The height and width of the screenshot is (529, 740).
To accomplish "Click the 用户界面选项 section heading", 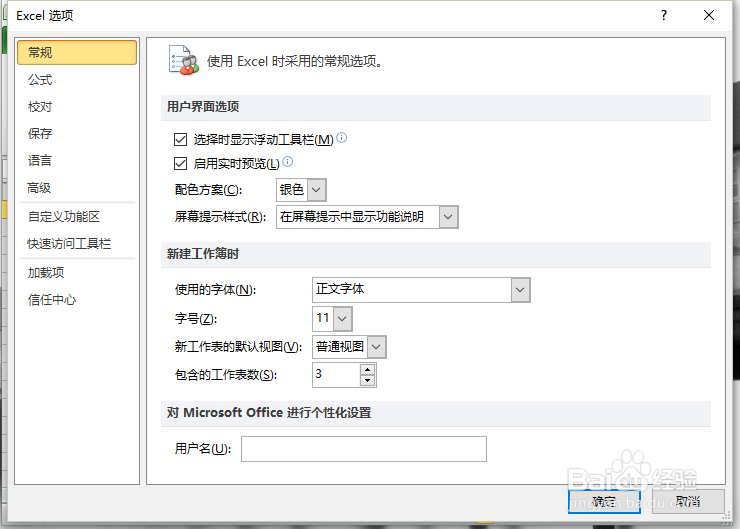I will coord(203,107).
